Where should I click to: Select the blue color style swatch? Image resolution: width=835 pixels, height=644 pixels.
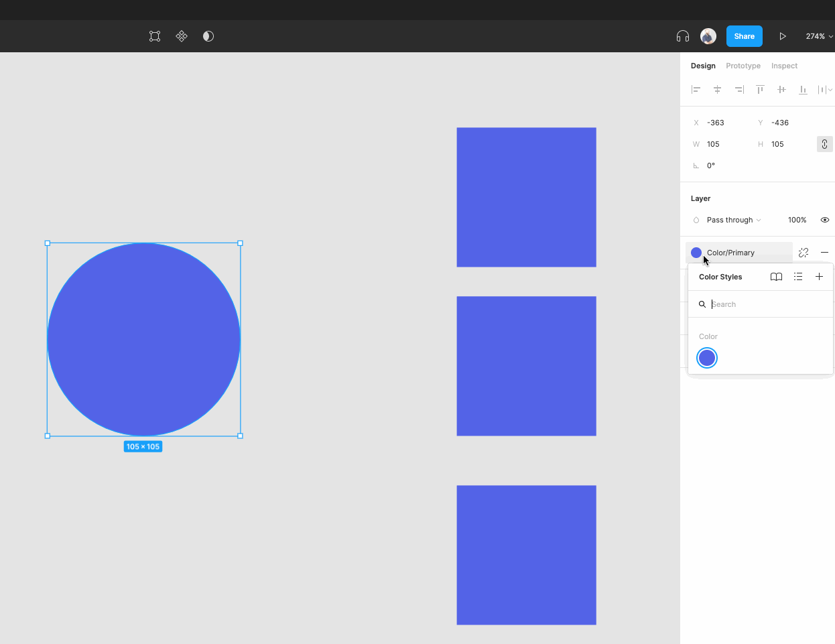(x=707, y=358)
